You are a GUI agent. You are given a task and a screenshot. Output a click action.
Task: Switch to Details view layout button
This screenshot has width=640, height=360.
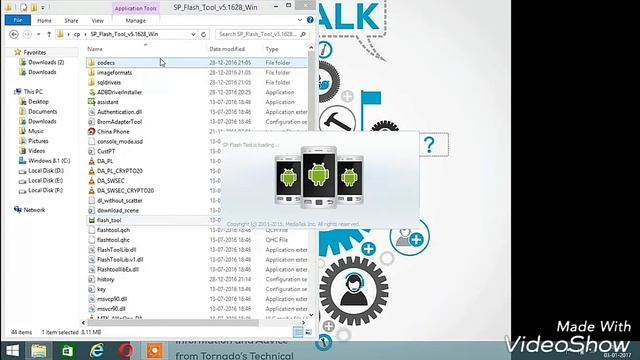[298, 332]
